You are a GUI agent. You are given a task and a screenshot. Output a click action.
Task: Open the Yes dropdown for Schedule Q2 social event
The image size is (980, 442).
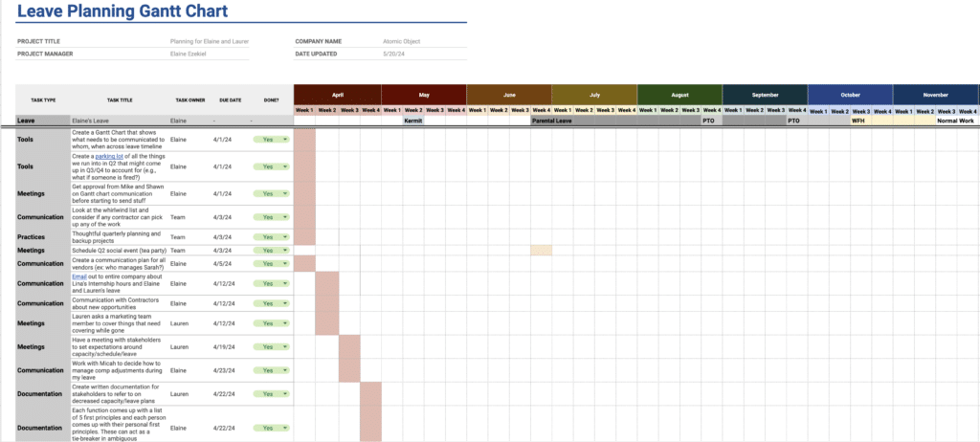click(284, 250)
